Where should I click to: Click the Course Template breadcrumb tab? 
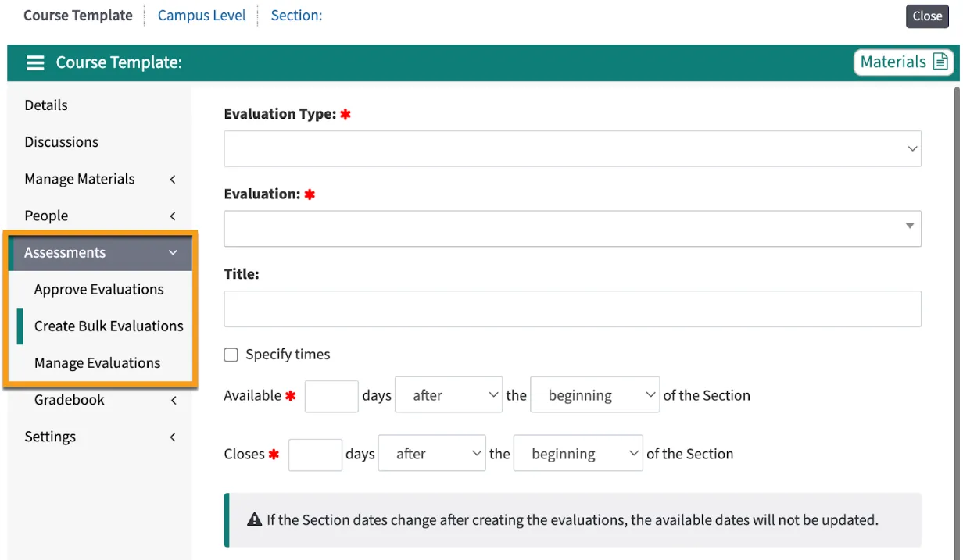point(78,16)
